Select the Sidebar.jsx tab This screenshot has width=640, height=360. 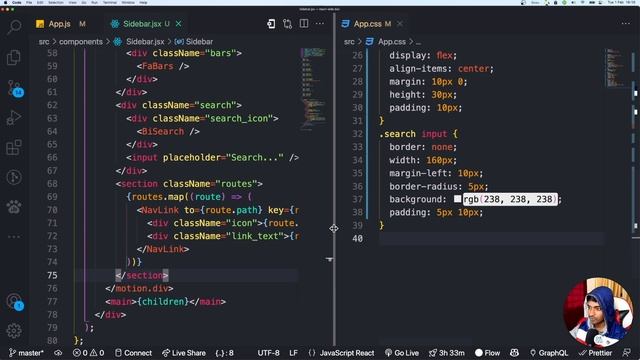pos(141,24)
